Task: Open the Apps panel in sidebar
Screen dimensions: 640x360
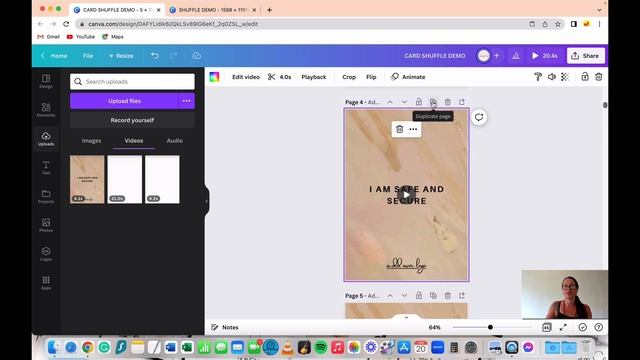Action: click(46, 282)
